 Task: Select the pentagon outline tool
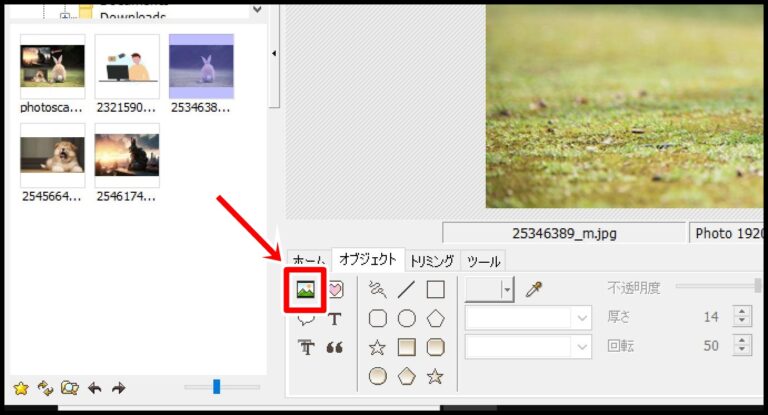coord(435,318)
